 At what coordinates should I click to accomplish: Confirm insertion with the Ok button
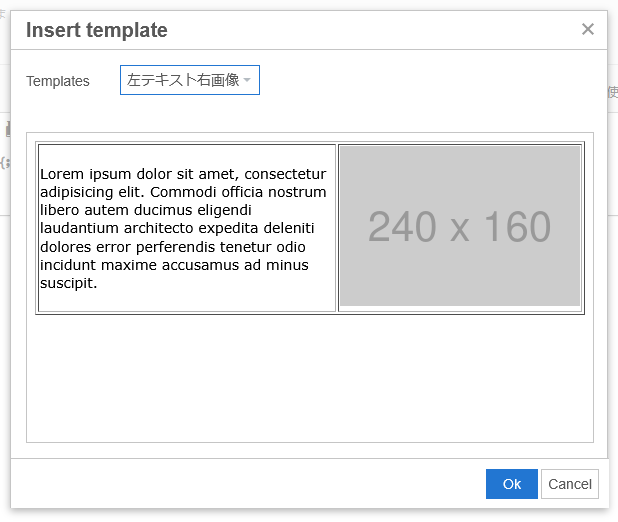tap(511, 484)
